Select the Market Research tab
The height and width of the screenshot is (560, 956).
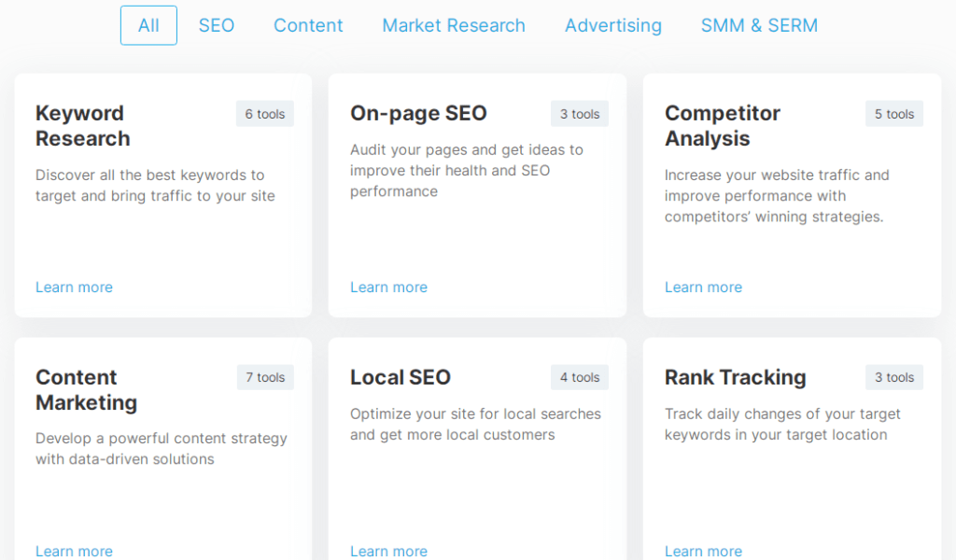click(453, 25)
